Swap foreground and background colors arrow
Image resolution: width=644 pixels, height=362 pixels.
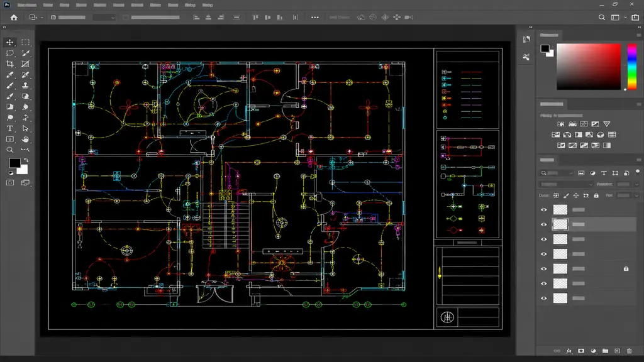pos(26,160)
